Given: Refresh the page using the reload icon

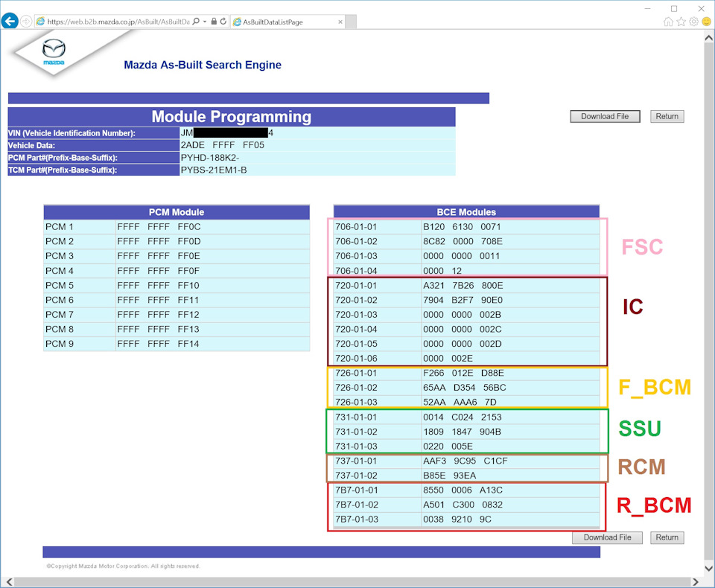Looking at the screenshot, I should pyautogui.click(x=223, y=22).
